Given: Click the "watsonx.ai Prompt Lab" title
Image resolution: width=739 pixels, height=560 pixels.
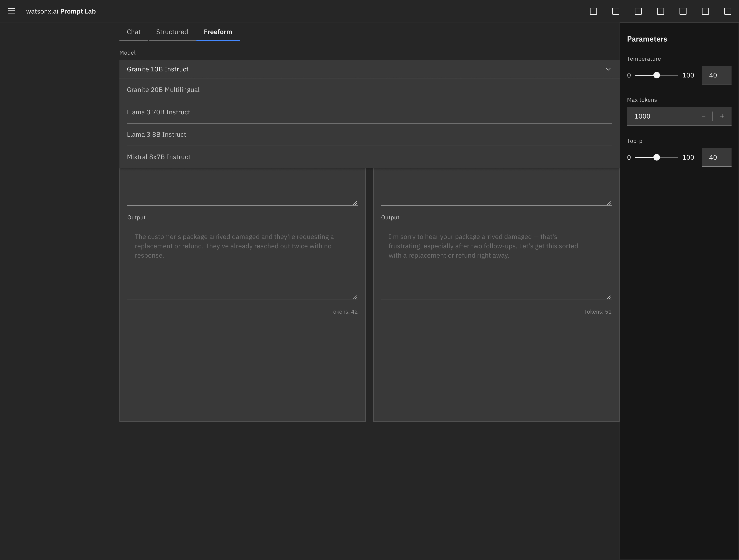Looking at the screenshot, I should click(x=61, y=11).
